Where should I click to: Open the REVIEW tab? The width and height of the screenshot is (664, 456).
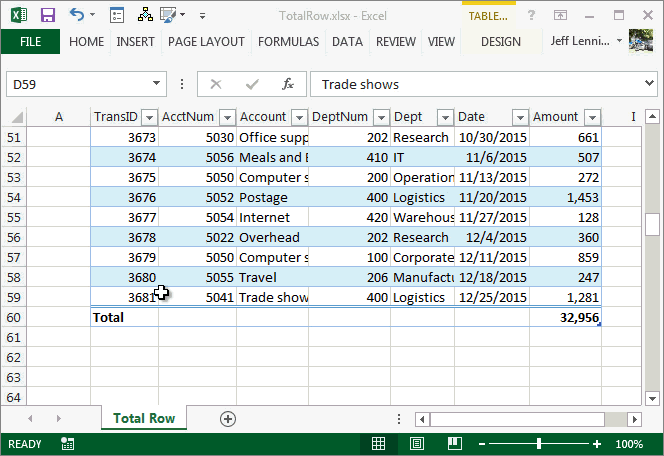pos(396,41)
